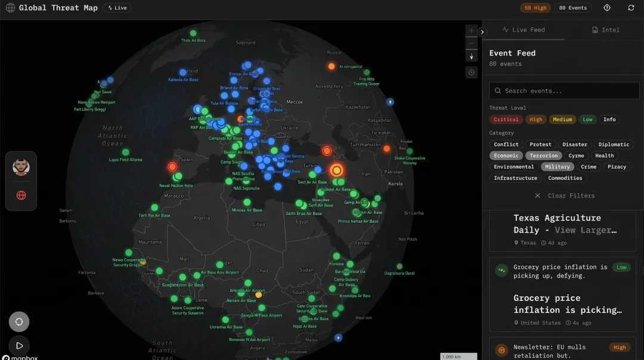Open the help icon in top bar
Image resolution: width=644 pixels, height=360 pixels.
(x=607, y=8)
